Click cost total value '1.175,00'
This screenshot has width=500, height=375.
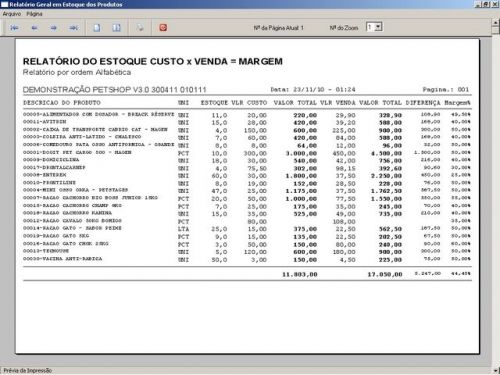301,191
